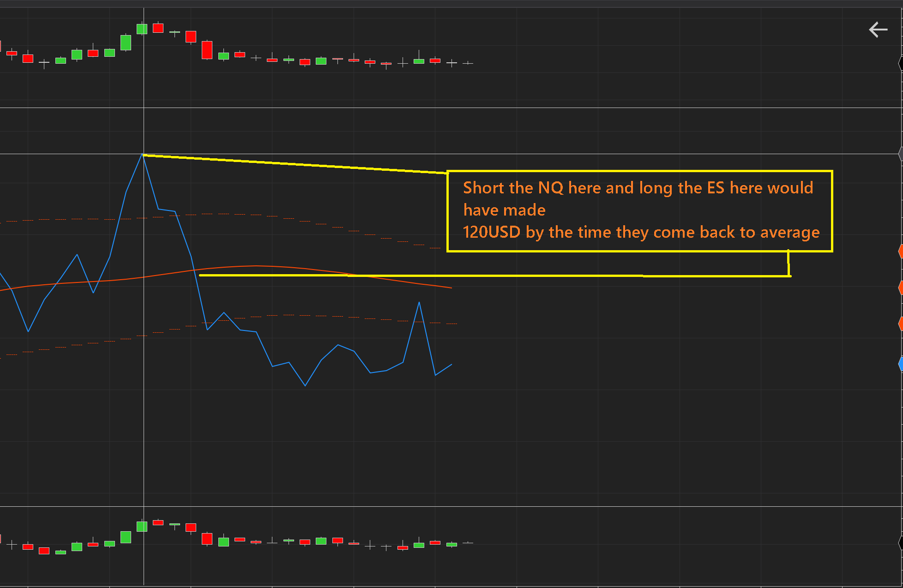Click the lowest orange price axis marker
This screenshot has height=588, width=903.
900,324
